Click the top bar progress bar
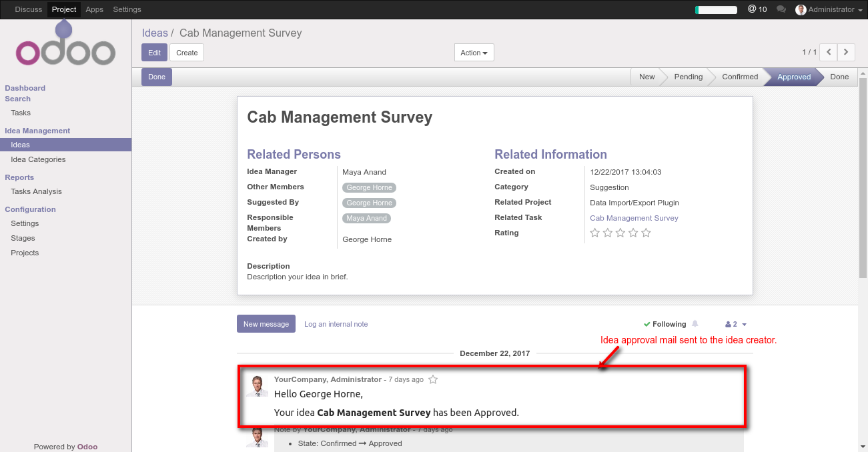This screenshot has width=868, height=452. [x=716, y=10]
